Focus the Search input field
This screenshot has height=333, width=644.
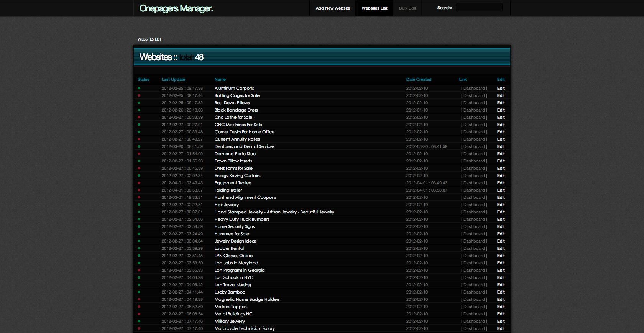click(x=479, y=8)
